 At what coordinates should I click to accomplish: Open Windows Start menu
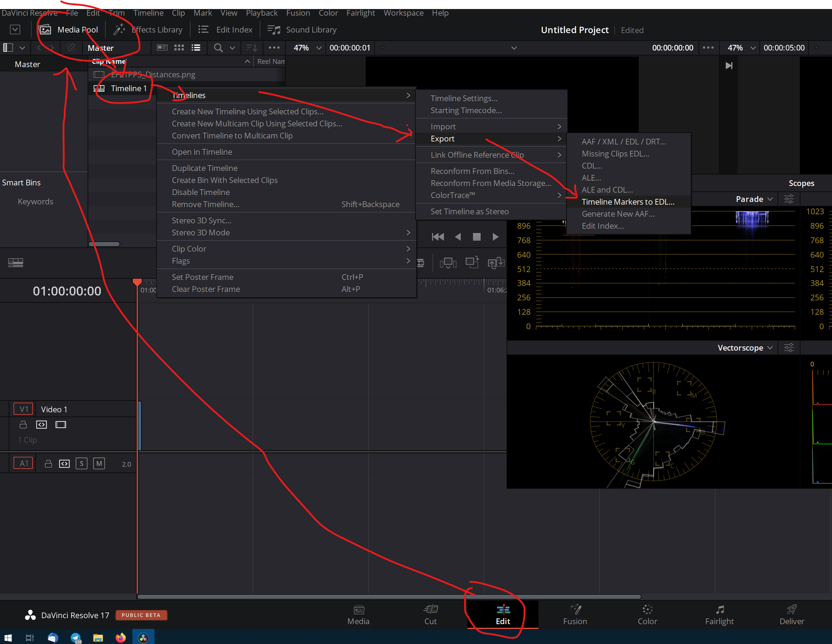[8, 637]
